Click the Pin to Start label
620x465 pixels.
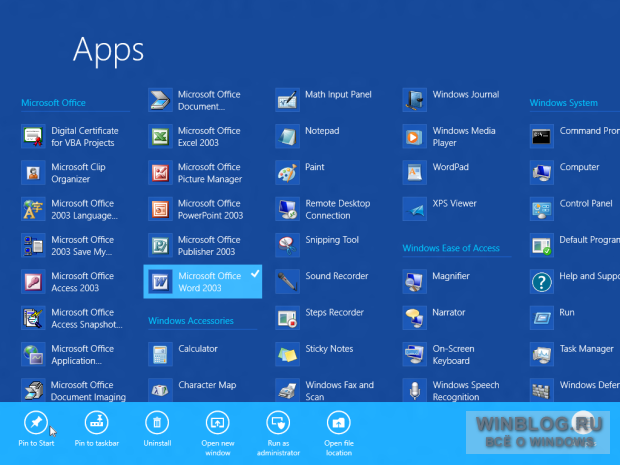[x=36, y=443]
